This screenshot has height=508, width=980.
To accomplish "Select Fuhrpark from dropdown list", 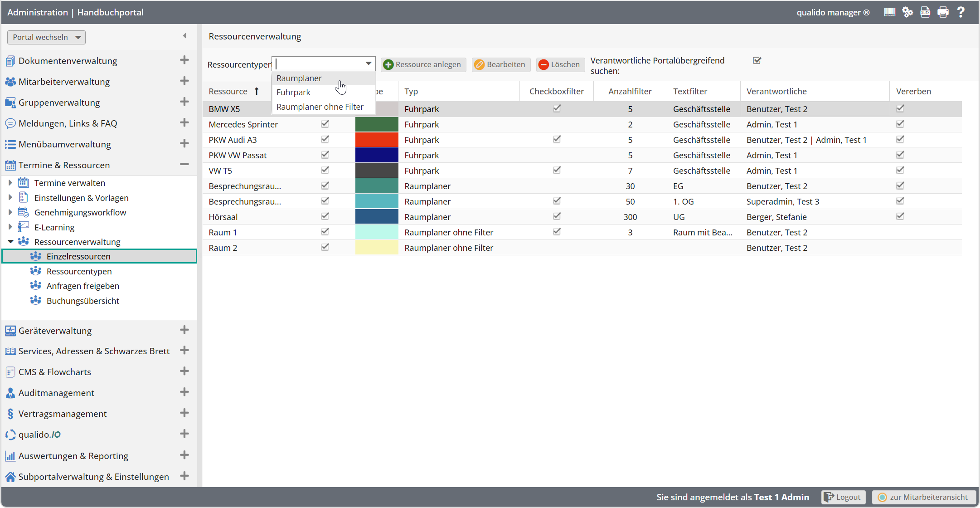I will tap(293, 93).
